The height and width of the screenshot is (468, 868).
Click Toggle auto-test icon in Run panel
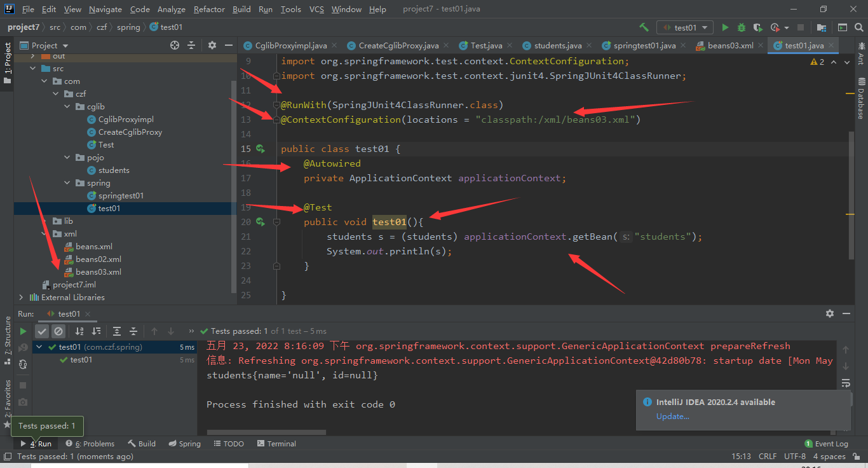click(23, 364)
